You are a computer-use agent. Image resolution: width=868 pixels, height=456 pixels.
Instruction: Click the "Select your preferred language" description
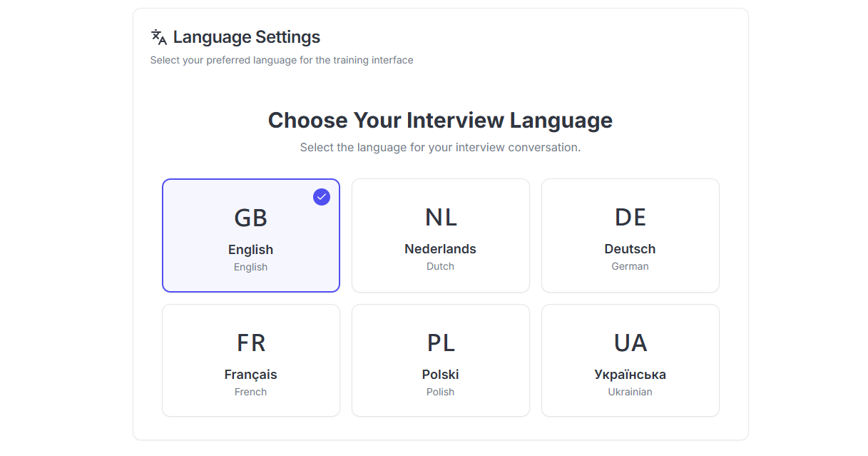(282, 60)
